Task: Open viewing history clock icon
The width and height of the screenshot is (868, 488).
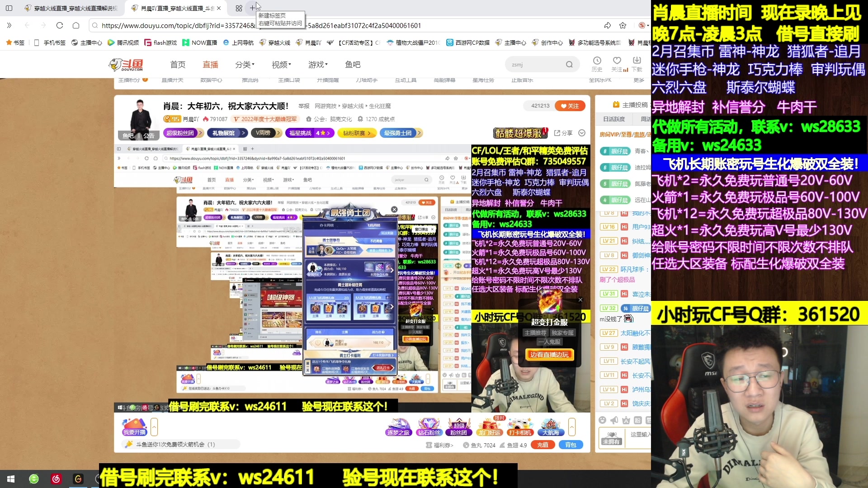Action: pyautogui.click(x=597, y=64)
